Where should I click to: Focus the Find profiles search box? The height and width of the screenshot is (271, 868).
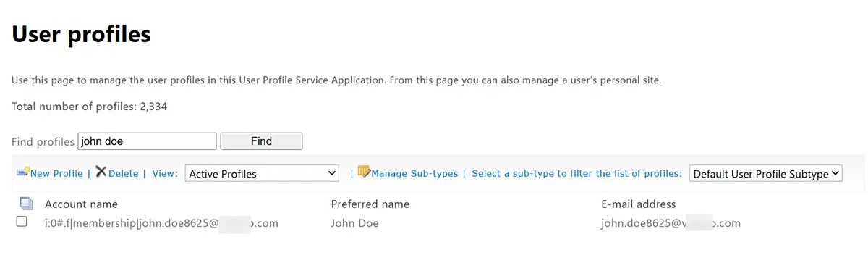pos(147,141)
